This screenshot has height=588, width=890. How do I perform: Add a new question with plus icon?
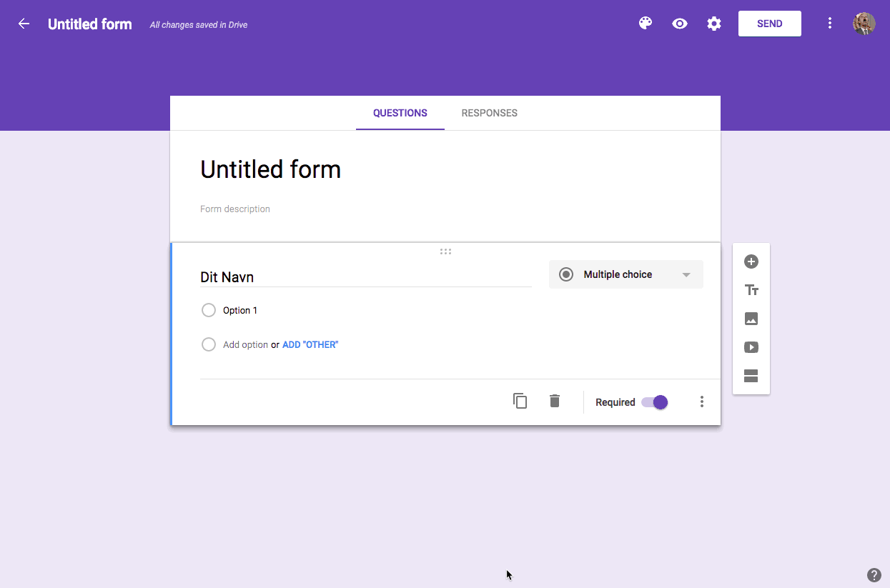[751, 261]
